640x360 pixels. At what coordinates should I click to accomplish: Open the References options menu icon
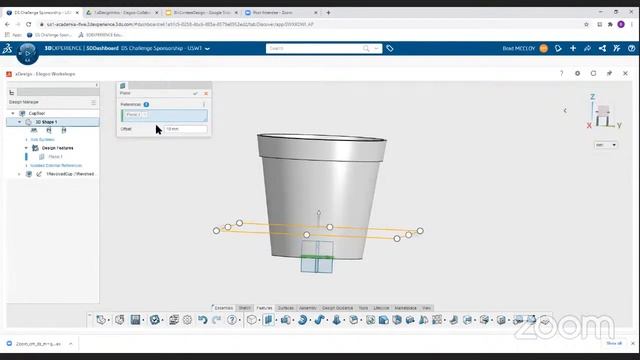204,104
